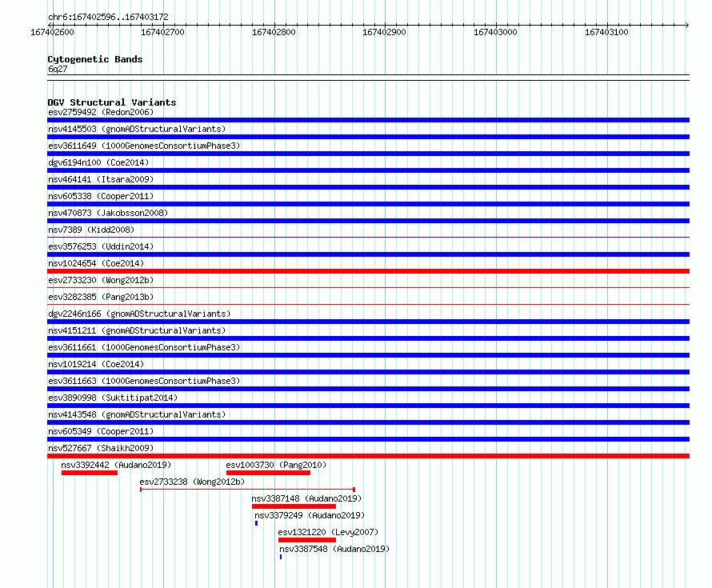Click the thin red line under esv3282385 (Pang2013b)

click(368, 304)
